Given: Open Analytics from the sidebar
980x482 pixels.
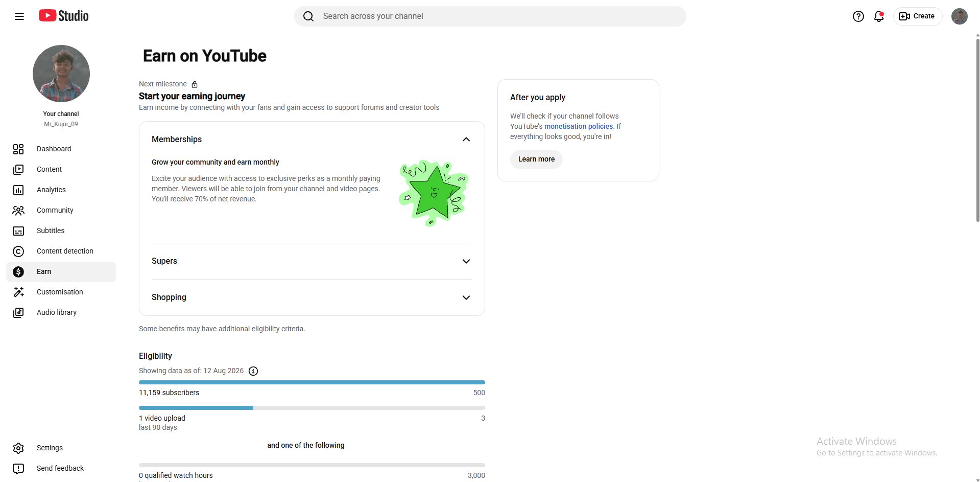Looking at the screenshot, I should 61,190.
